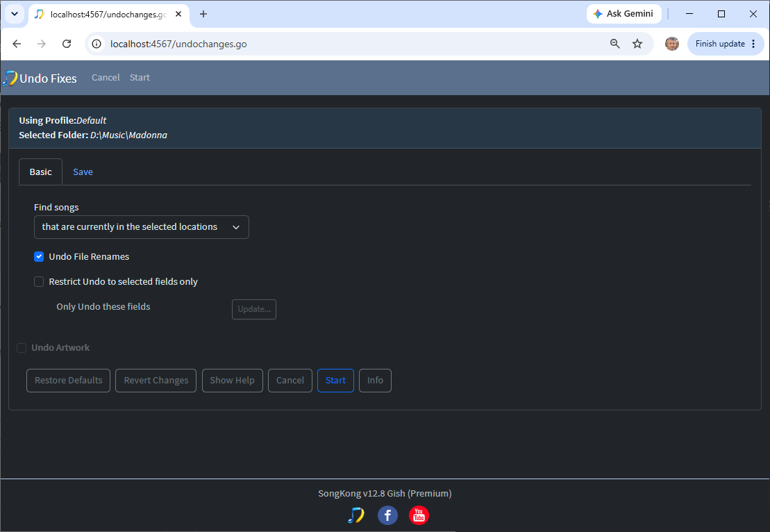Open the Finish update menu
Screen dimensions: 770x532
click(726, 44)
